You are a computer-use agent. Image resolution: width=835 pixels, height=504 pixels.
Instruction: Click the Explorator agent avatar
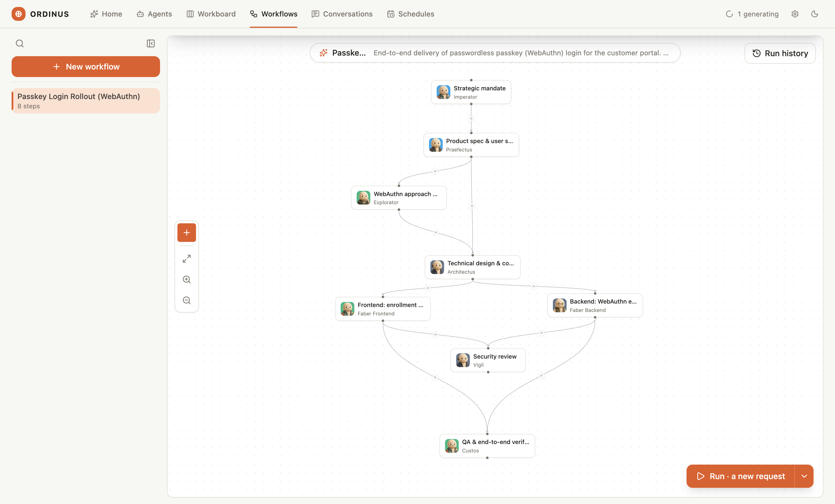click(363, 198)
